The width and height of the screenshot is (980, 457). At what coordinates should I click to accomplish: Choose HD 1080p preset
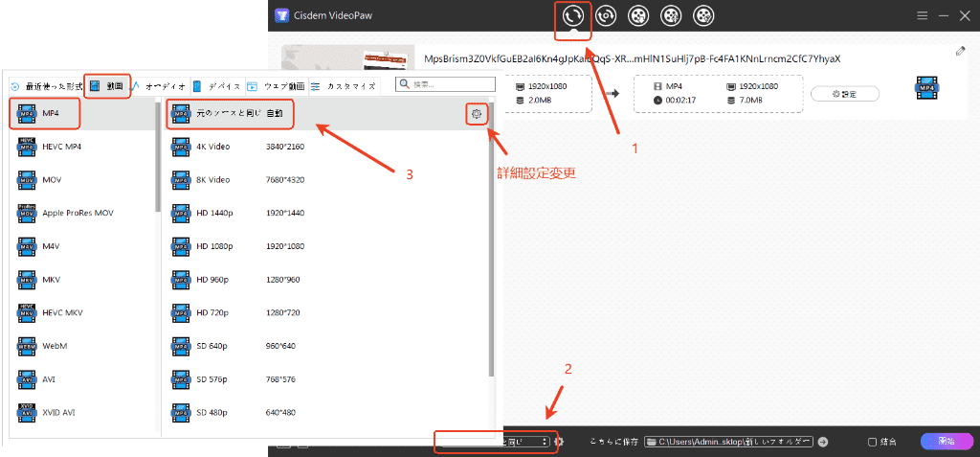(325, 246)
